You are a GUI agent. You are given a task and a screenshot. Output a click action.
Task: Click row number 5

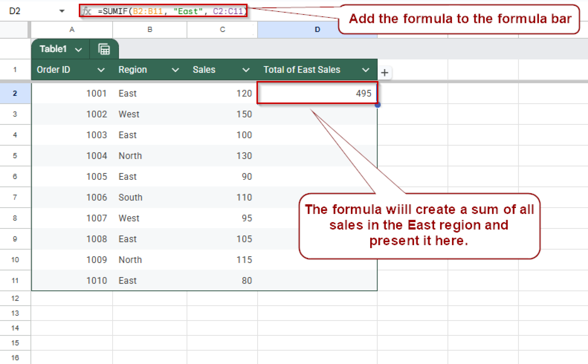[15, 156]
